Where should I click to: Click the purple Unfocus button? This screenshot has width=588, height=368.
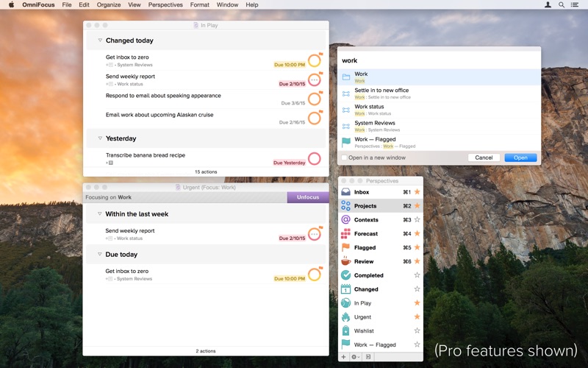[x=308, y=197]
